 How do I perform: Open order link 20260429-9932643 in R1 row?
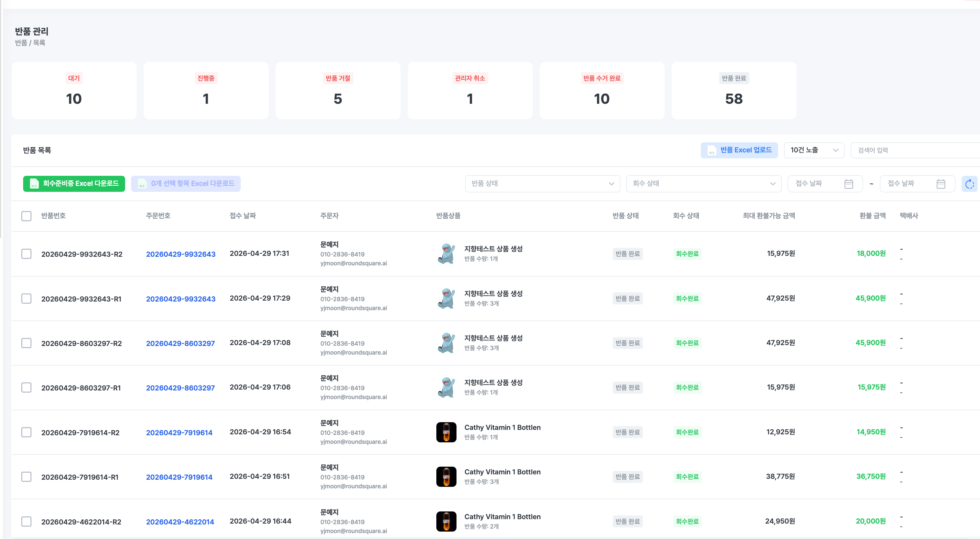coord(181,299)
